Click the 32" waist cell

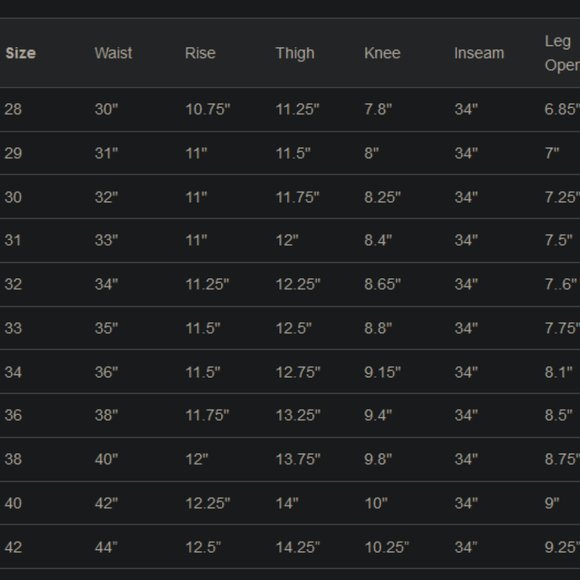(x=106, y=197)
